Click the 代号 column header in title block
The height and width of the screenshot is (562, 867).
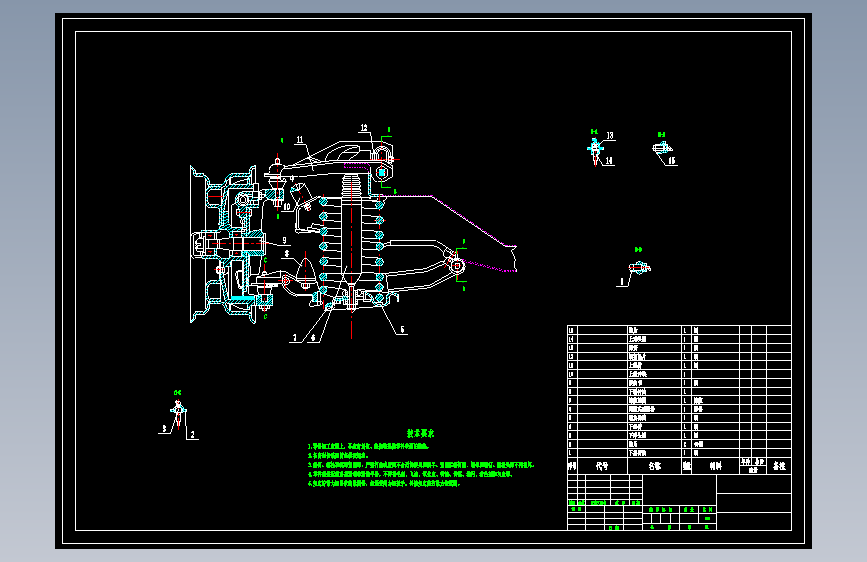(x=602, y=466)
